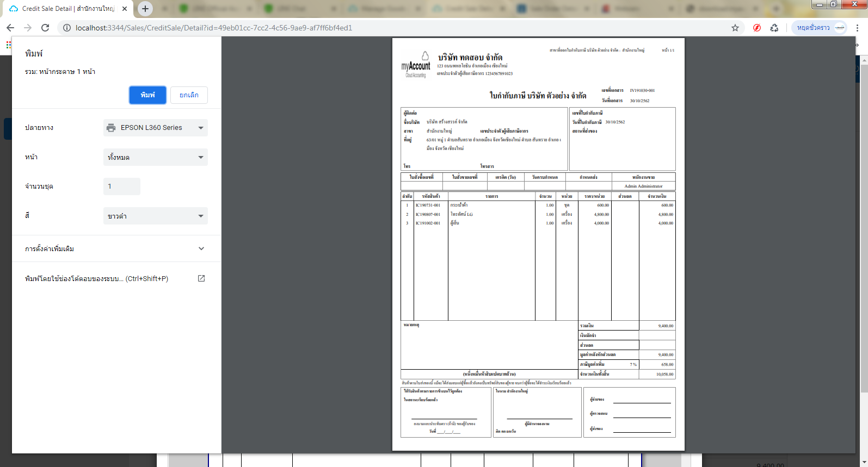Click the red extension icon in toolbar
868x467 pixels.
[x=757, y=28]
